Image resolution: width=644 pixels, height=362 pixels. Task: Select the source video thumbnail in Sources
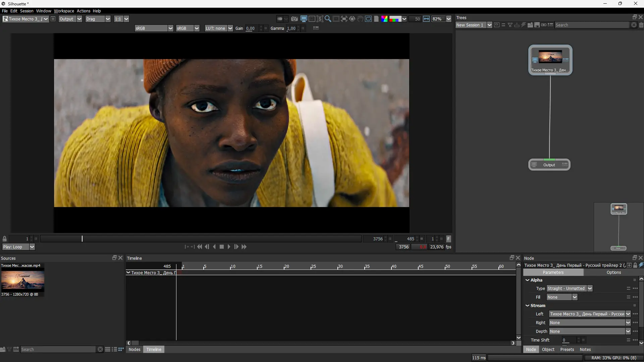22,281
